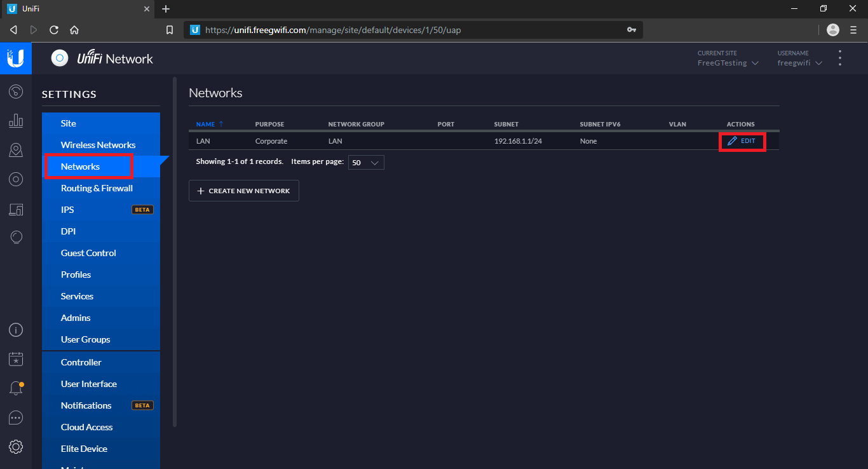Open Admins settings
Screen dimensions: 868x469
click(101, 318)
